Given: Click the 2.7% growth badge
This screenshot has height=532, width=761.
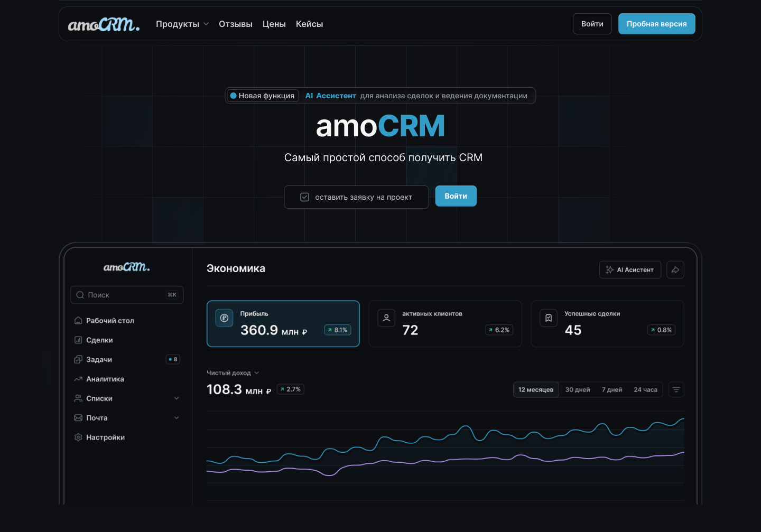Looking at the screenshot, I should point(291,389).
